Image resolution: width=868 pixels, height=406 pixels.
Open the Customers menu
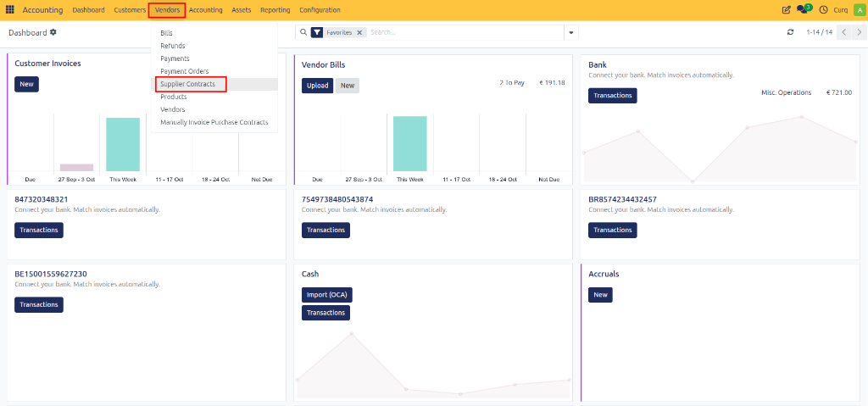130,10
